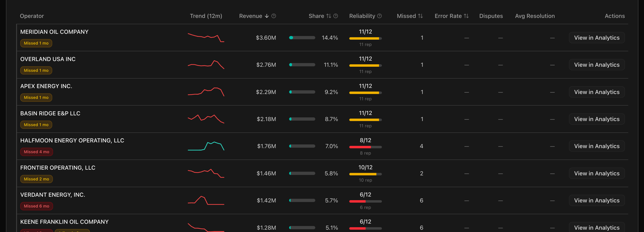Click Halfmoon's Missed 4 mo badge

(x=37, y=152)
